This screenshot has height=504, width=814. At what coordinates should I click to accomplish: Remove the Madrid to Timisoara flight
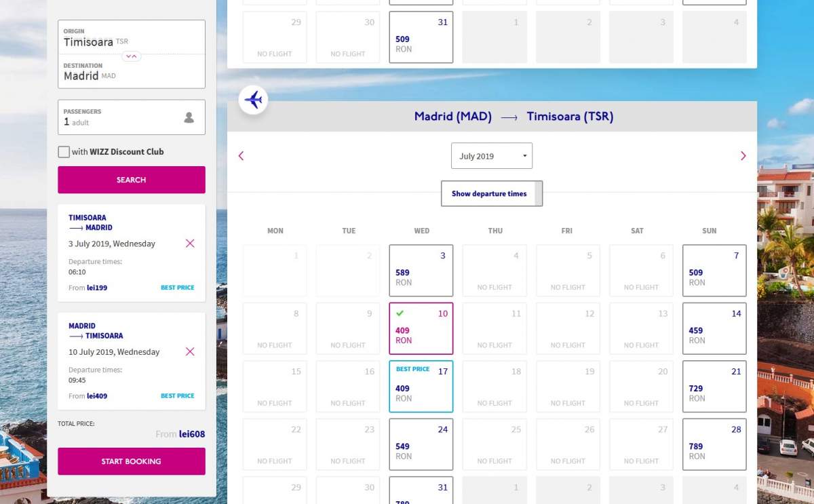click(190, 351)
